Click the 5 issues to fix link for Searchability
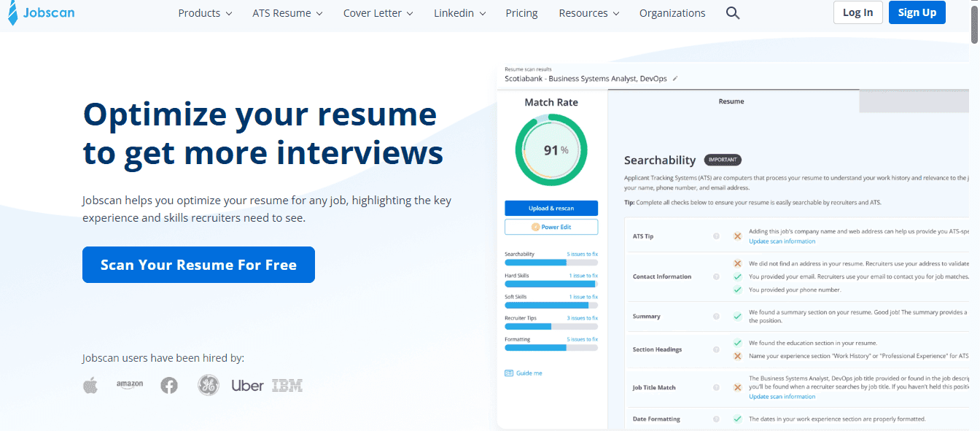 [583, 254]
